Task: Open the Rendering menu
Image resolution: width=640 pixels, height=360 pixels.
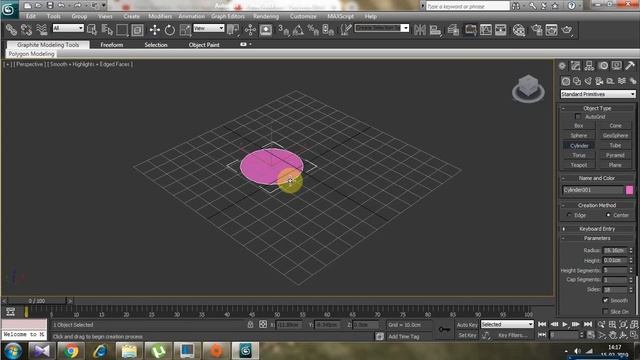Action: coord(266,16)
